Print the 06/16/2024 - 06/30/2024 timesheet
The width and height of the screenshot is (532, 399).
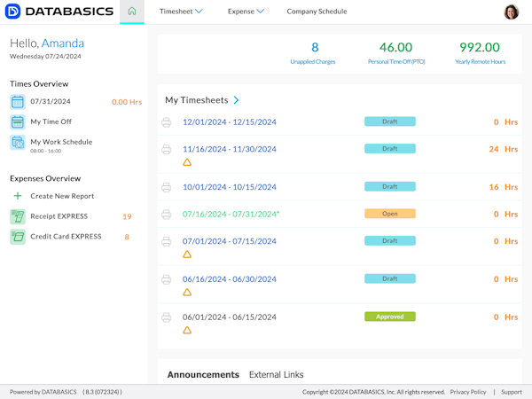click(x=167, y=279)
